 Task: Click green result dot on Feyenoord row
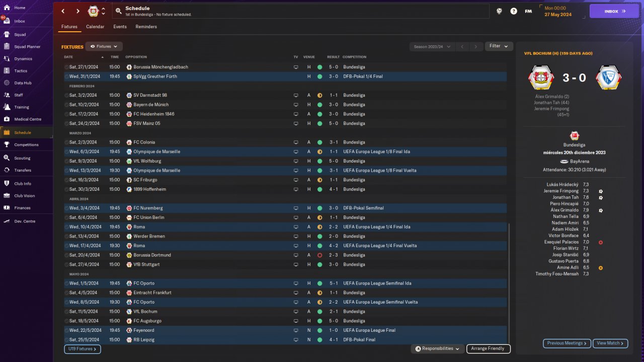[319, 330]
